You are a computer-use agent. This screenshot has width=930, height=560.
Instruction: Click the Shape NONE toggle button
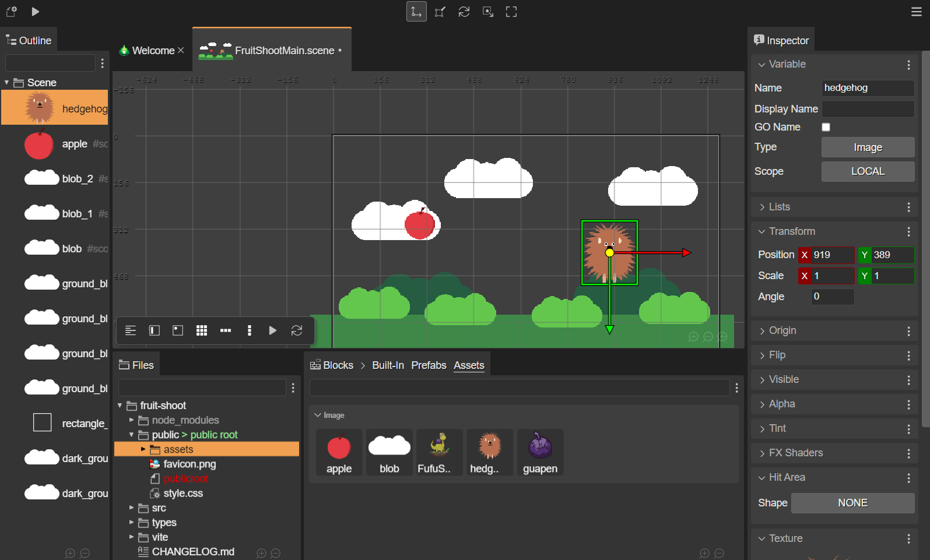(852, 503)
